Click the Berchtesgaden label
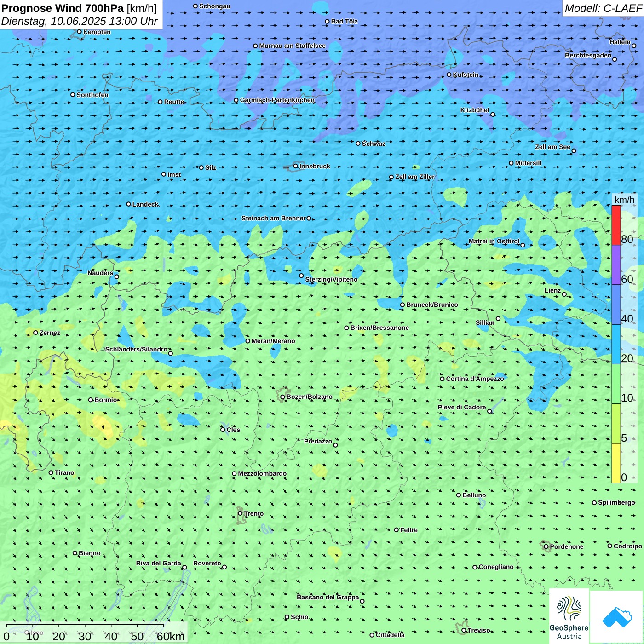This screenshot has height=644, width=644. [x=588, y=55]
